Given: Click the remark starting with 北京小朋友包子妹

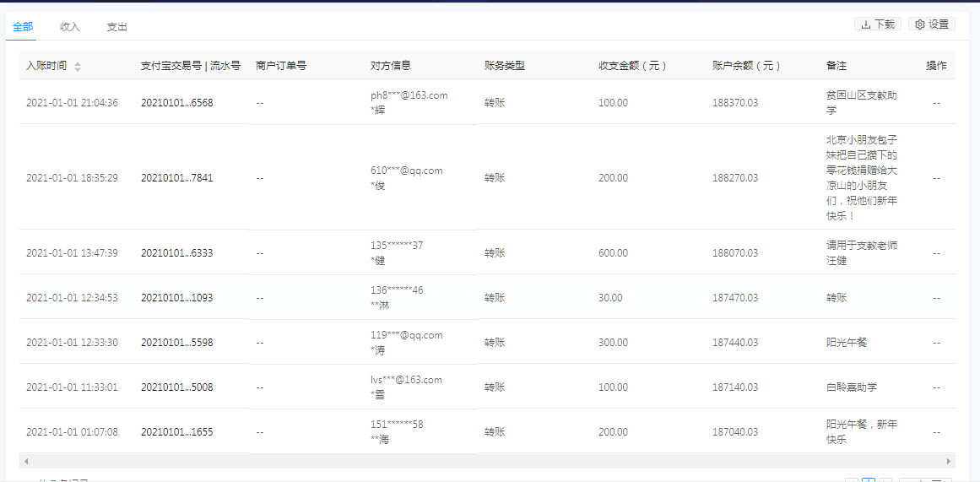Looking at the screenshot, I should (862, 177).
